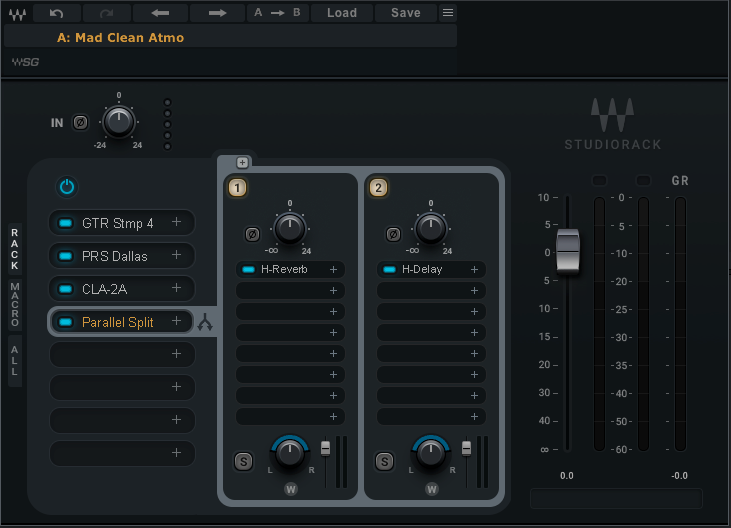Image resolution: width=731 pixels, height=528 pixels.
Task: Click the gain reduction value -0.0
Action: point(679,476)
